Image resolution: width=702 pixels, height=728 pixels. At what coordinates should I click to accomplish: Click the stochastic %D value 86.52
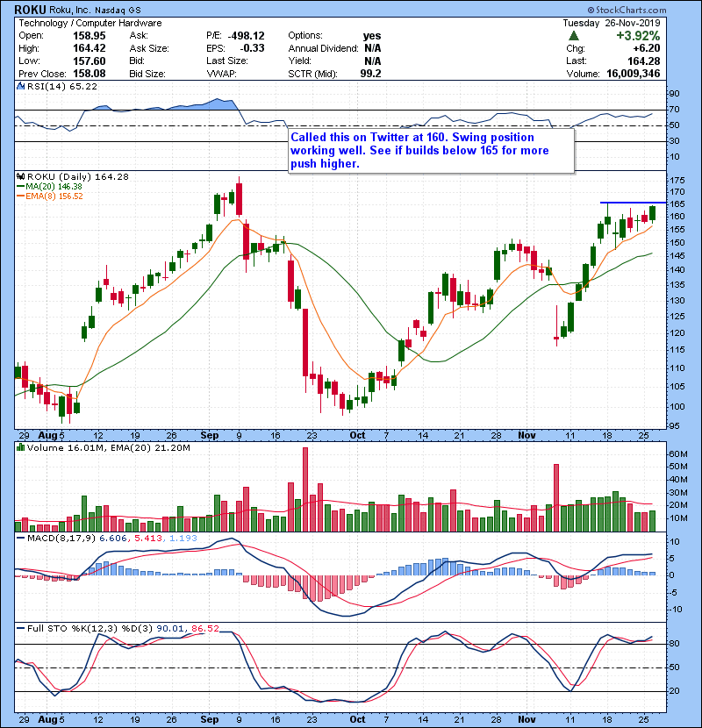click(204, 629)
